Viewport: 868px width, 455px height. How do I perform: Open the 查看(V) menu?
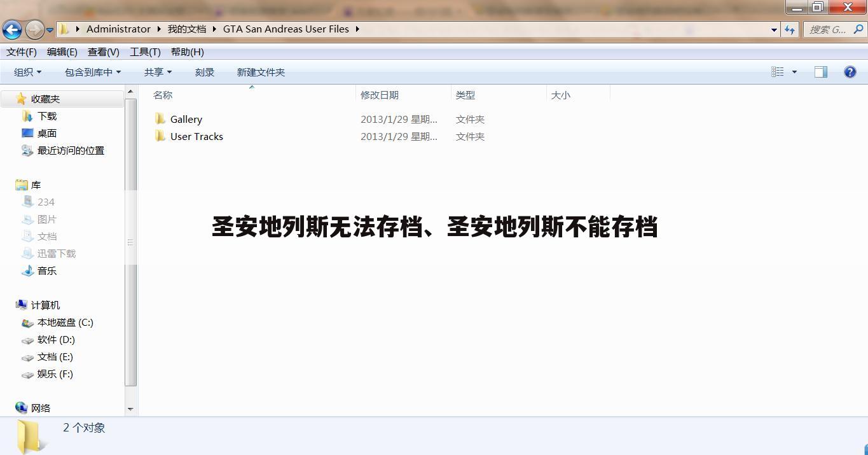[104, 52]
